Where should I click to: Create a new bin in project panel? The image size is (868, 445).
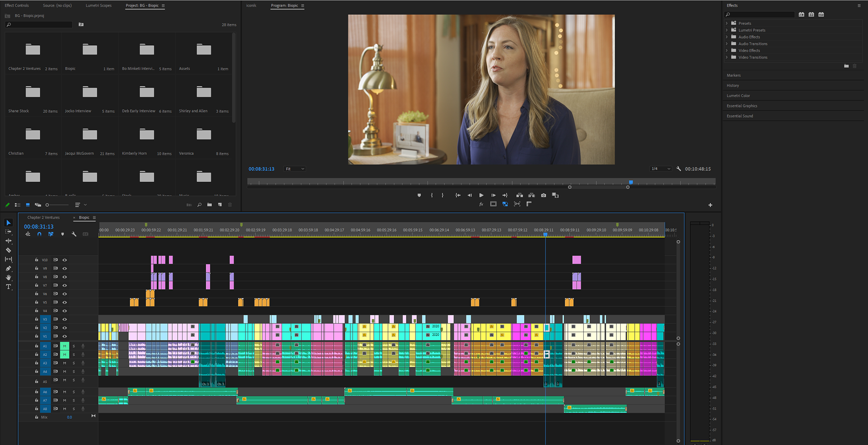[209, 205]
